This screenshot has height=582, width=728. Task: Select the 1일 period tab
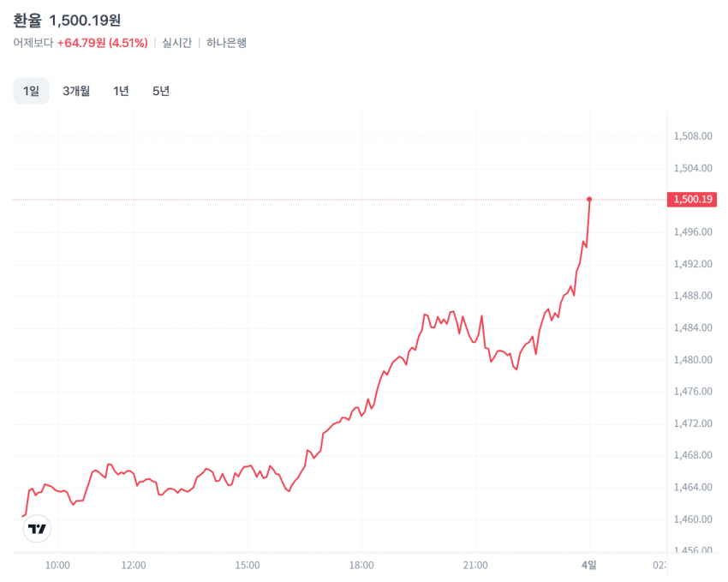pos(31,91)
